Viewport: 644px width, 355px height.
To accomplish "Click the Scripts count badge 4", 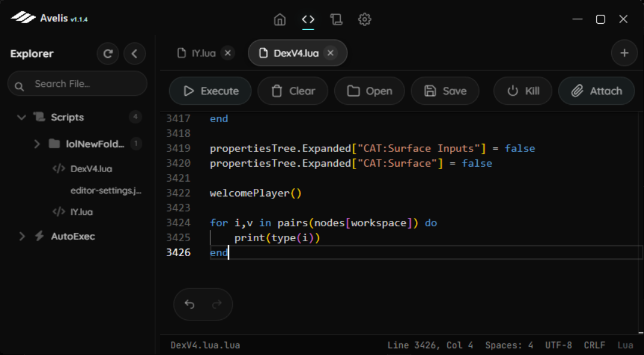I will pos(135,117).
